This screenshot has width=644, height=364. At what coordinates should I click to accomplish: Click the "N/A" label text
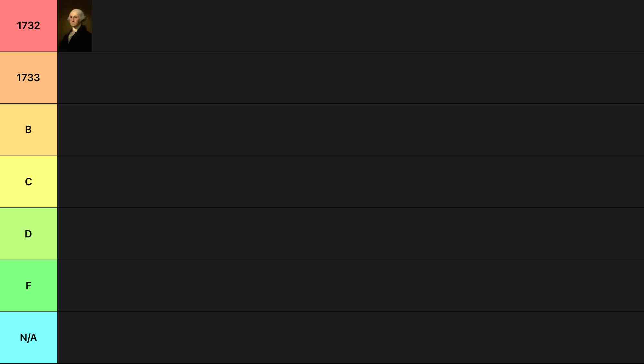[x=28, y=338]
